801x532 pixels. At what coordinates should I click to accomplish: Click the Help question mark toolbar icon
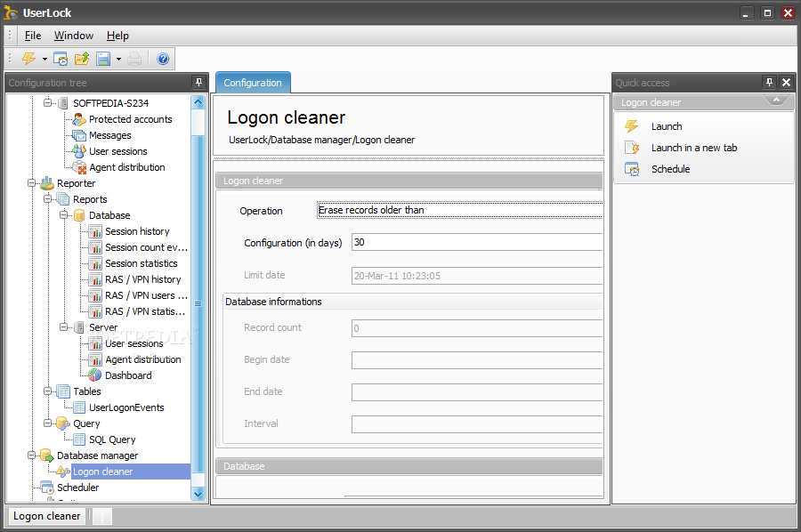[x=163, y=60]
